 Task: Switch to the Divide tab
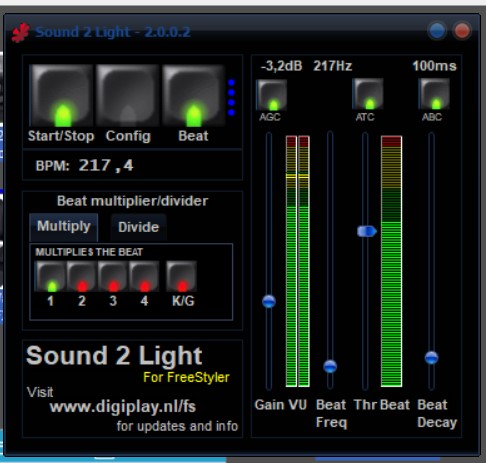click(x=139, y=228)
